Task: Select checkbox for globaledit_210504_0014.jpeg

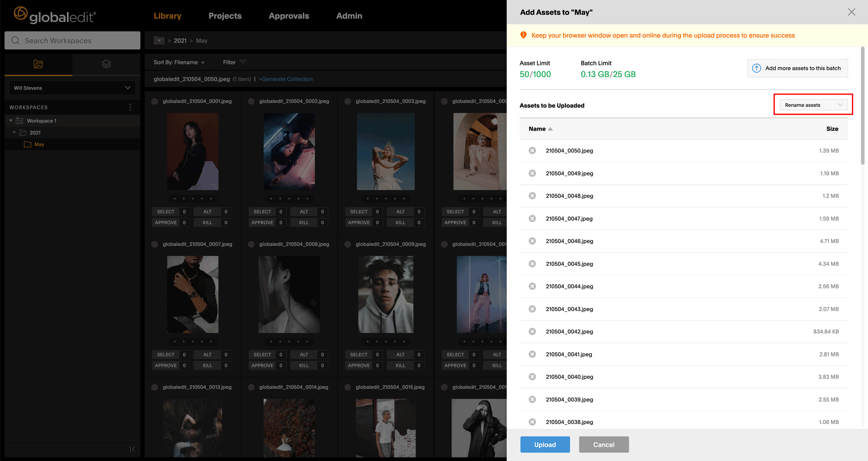Action: [x=251, y=387]
